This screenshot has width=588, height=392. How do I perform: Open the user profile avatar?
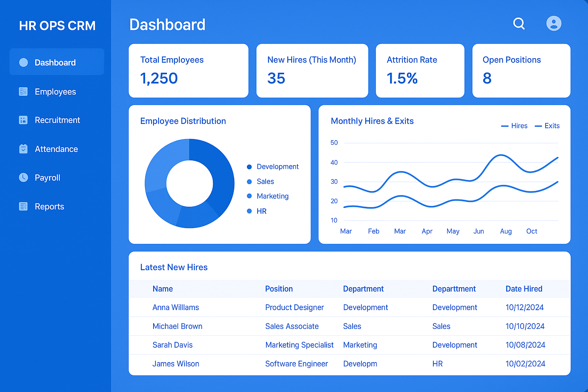point(554,23)
